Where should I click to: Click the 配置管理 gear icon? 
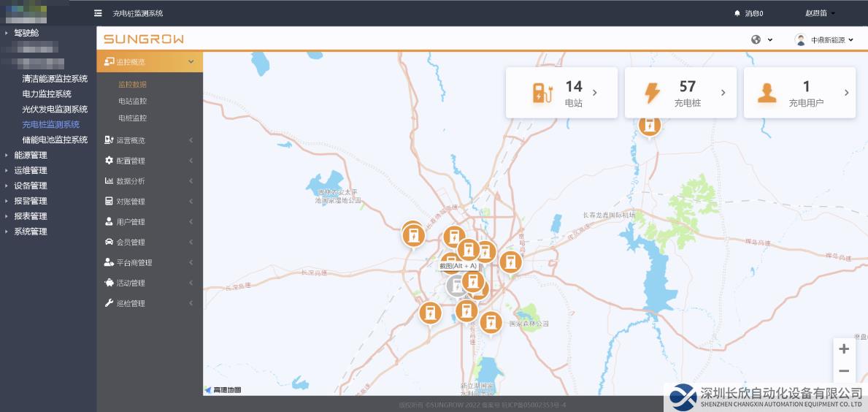pos(109,160)
